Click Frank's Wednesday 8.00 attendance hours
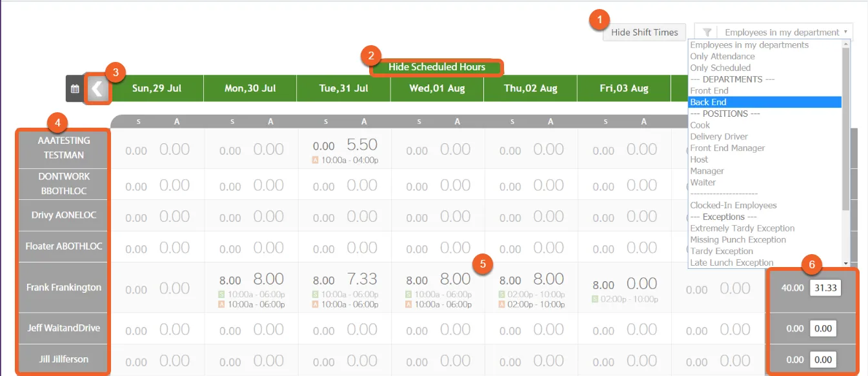 pos(455,279)
